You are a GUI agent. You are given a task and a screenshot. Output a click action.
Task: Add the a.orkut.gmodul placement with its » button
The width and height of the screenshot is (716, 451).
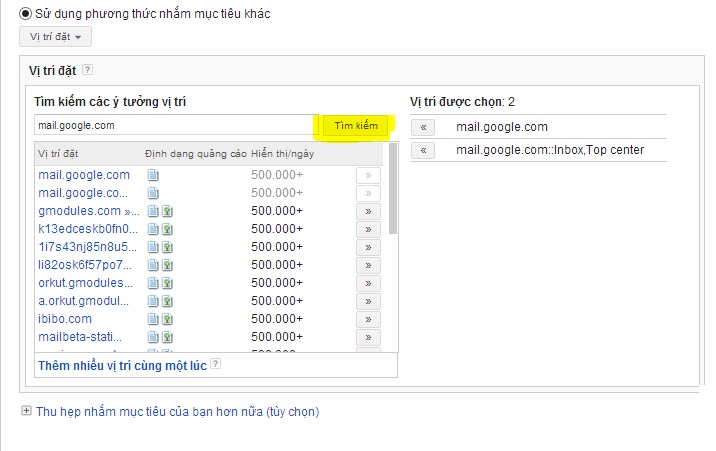pyautogui.click(x=368, y=301)
